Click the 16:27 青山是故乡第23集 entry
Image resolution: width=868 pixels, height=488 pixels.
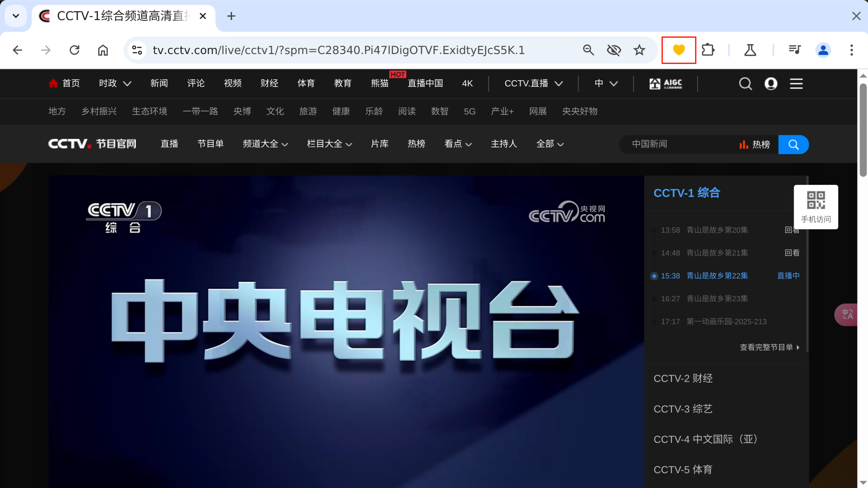[705, 299]
